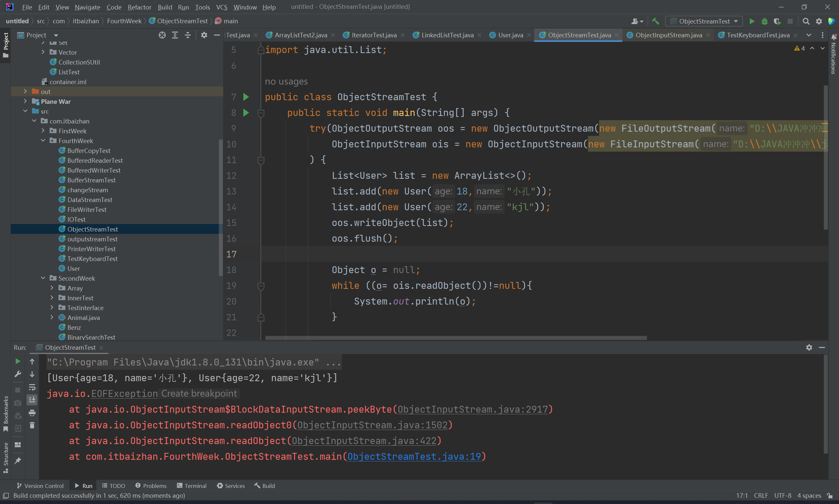Open the Version Control tool window
The height and width of the screenshot is (504, 839).
[x=40, y=486]
